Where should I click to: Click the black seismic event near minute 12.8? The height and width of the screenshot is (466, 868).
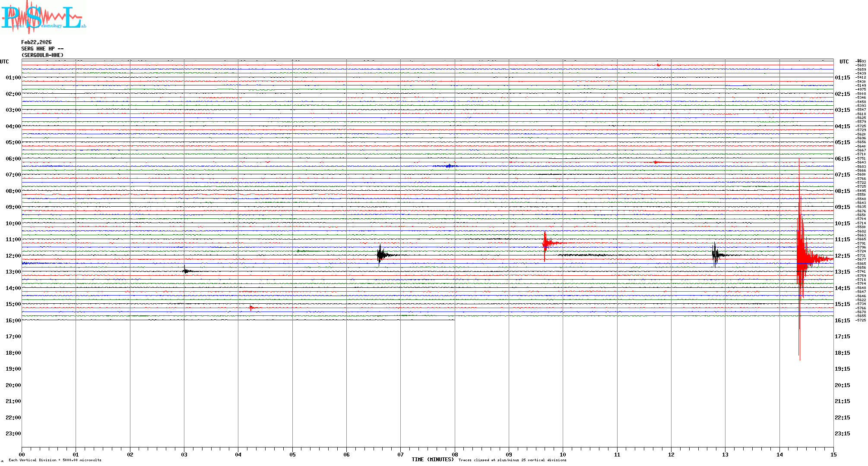pyautogui.click(x=715, y=255)
